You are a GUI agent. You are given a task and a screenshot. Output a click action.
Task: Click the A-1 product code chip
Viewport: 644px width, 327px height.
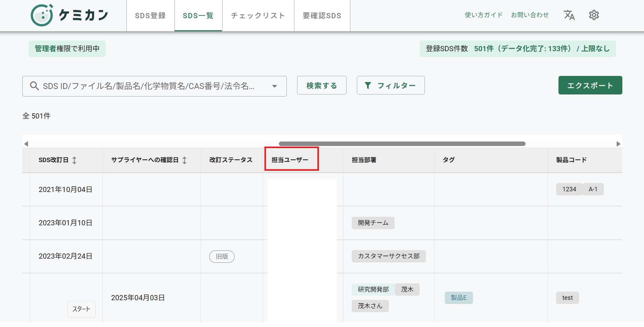click(593, 189)
